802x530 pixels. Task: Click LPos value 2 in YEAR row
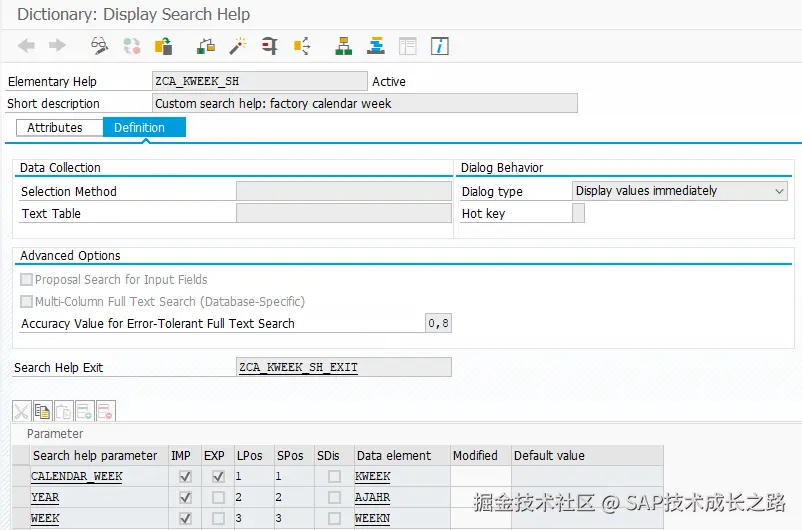(x=254, y=497)
